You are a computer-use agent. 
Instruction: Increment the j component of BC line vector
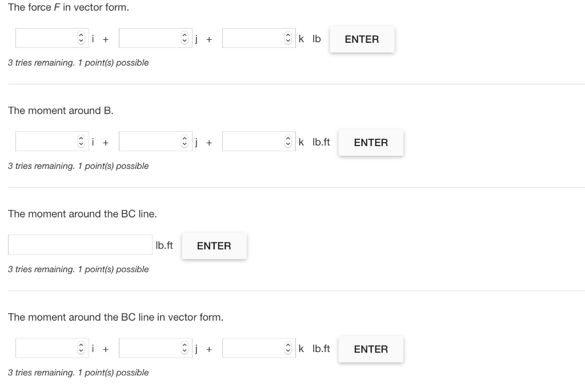(186, 345)
